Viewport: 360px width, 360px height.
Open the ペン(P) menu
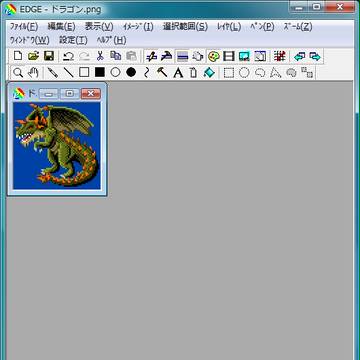tap(262, 27)
